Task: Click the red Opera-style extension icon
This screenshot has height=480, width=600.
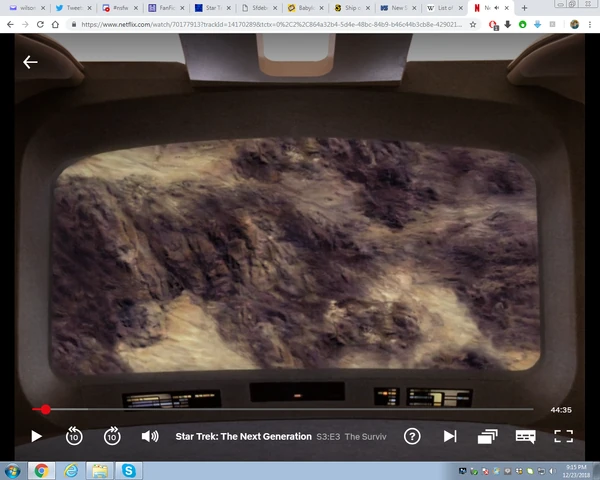Action: 493,25
